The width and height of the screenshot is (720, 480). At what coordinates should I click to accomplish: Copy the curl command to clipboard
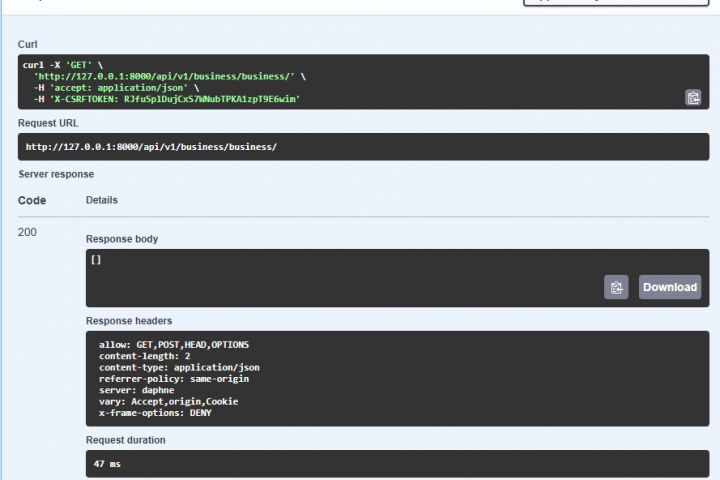point(693,97)
